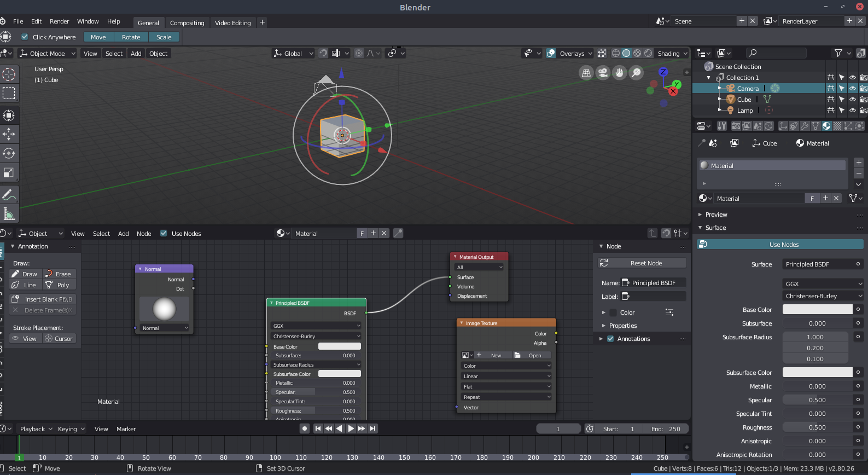Toggle the Click Anywhere checkbox

point(25,37)
